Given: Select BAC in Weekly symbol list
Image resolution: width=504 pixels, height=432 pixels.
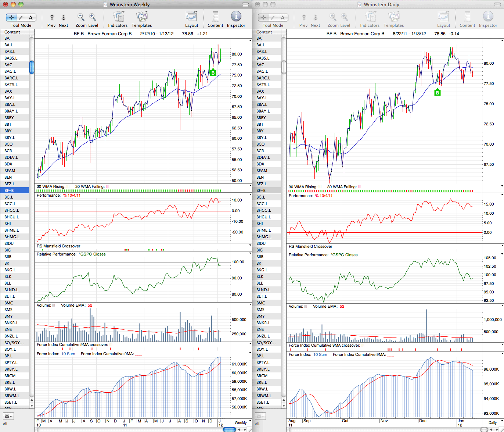Looking at the screenshot, I should tap(15, 65).
